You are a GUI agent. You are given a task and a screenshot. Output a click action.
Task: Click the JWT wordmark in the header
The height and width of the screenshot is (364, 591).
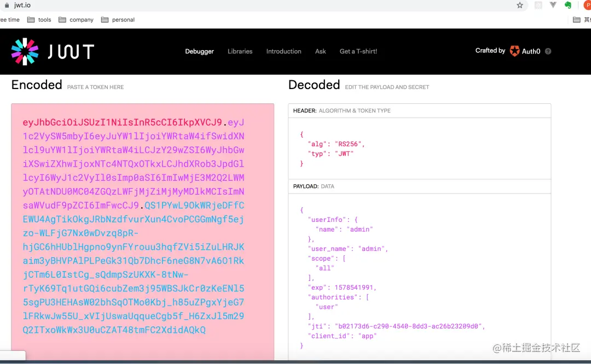tap(71, 51)
